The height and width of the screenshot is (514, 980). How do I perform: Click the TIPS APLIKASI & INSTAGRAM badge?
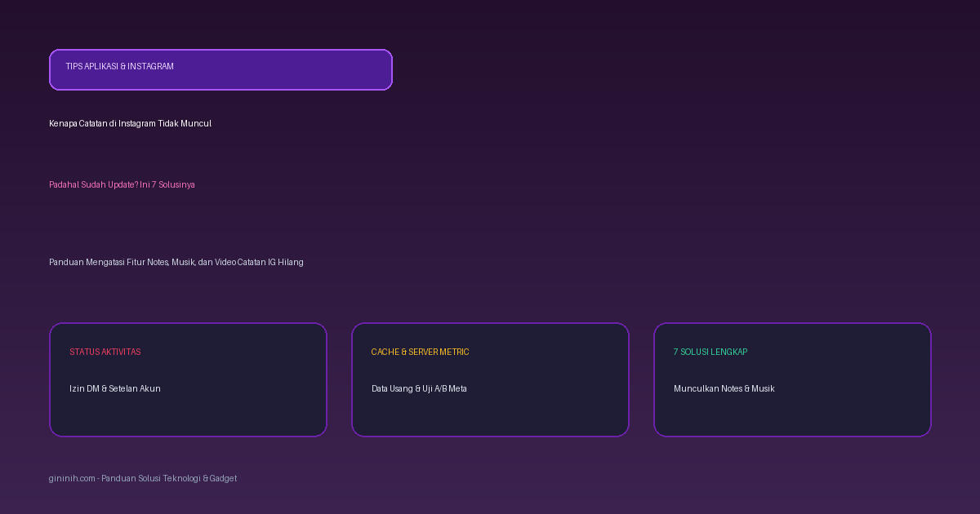220,69
